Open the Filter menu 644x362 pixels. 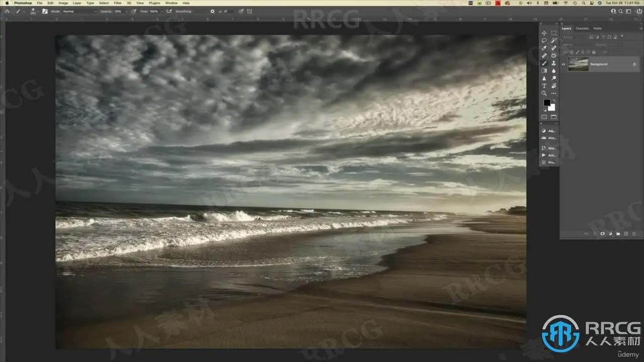click(x=118, y=3)
